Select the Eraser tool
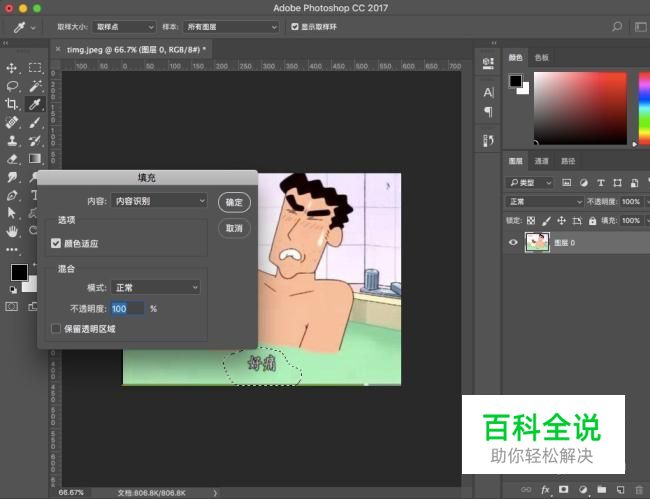650x499 pixels. coord(12,159)
